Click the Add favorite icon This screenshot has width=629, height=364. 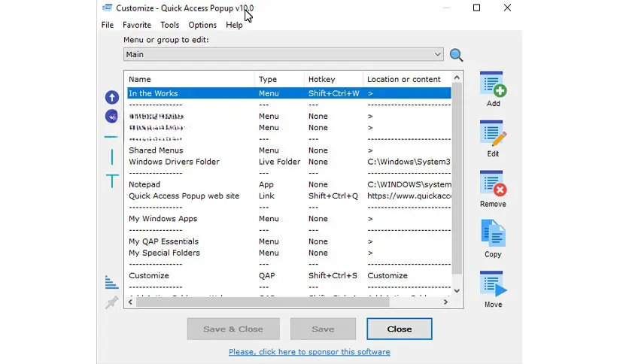493,84
